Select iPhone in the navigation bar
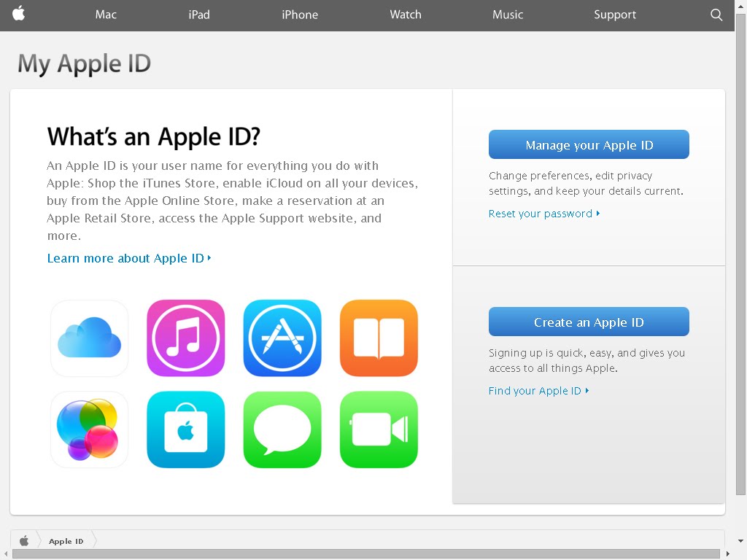The height and width of the screenshot is (560, 747). 300,15
